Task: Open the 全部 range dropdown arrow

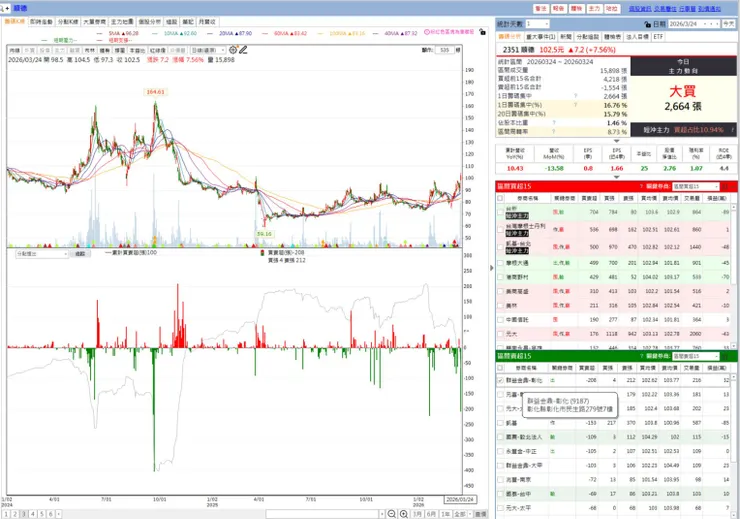Action: (470, 514)
